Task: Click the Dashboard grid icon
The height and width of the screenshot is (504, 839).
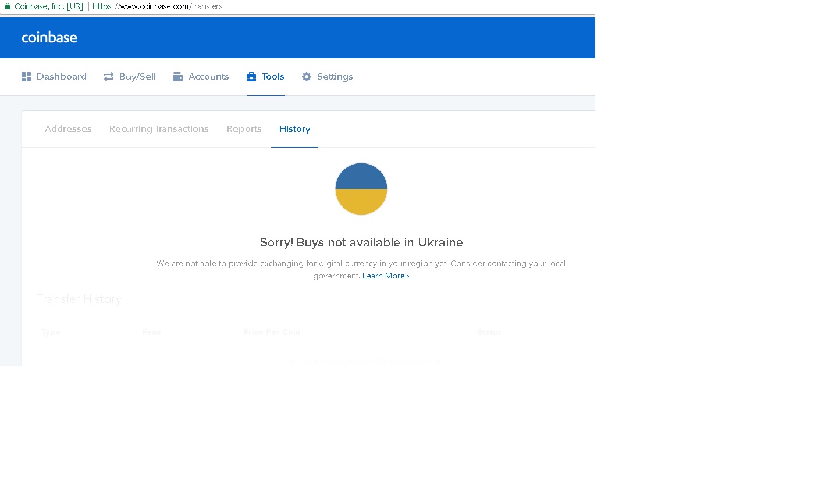Action: (26, 77)
